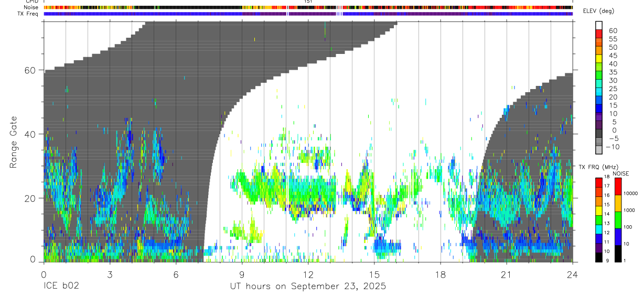Click the Noise color strip above the plot
644x297 pixels.
point(308,7)
